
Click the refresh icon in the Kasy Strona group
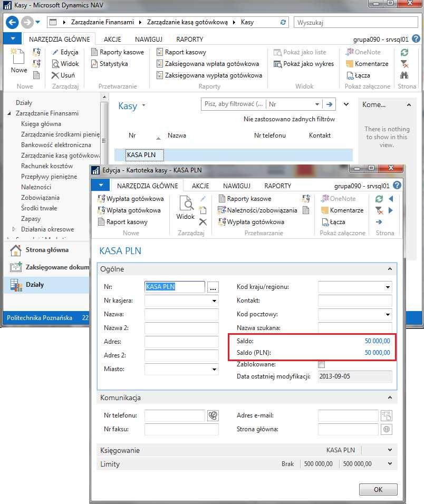tap(404, 52)
